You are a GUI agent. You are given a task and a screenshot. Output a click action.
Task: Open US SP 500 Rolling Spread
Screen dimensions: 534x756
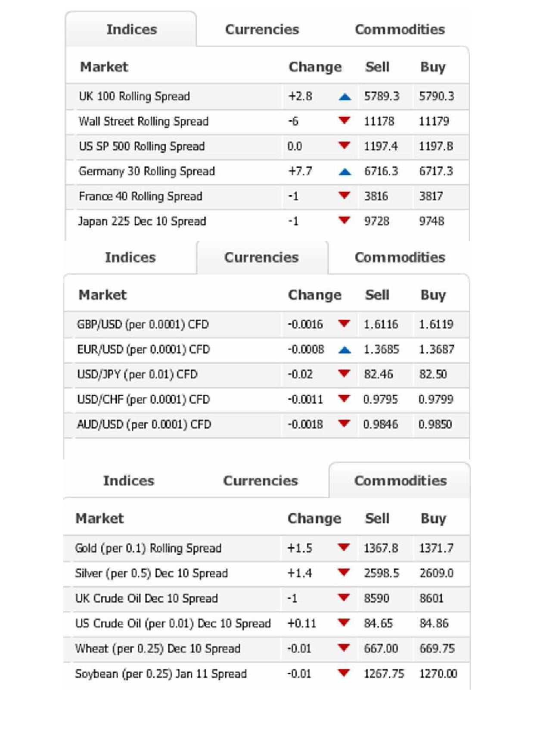(141, 146)
